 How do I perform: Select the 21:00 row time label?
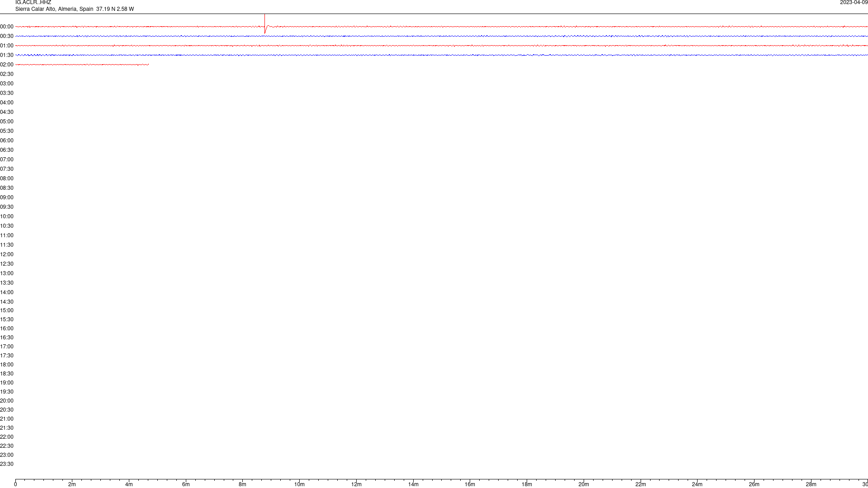(7, 419)
